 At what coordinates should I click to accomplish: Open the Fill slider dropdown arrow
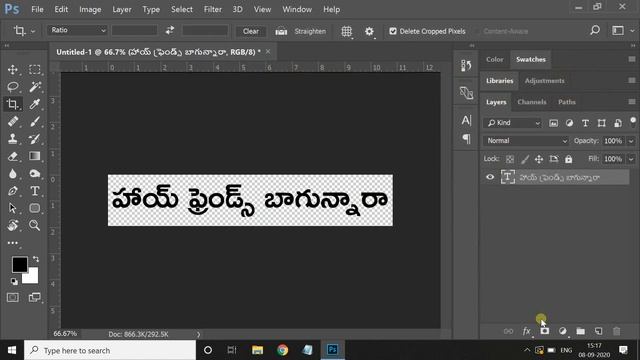631,159
